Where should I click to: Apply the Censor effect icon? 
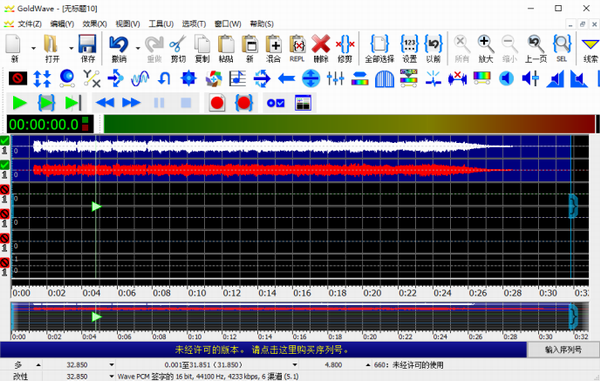tap(18, 78)
